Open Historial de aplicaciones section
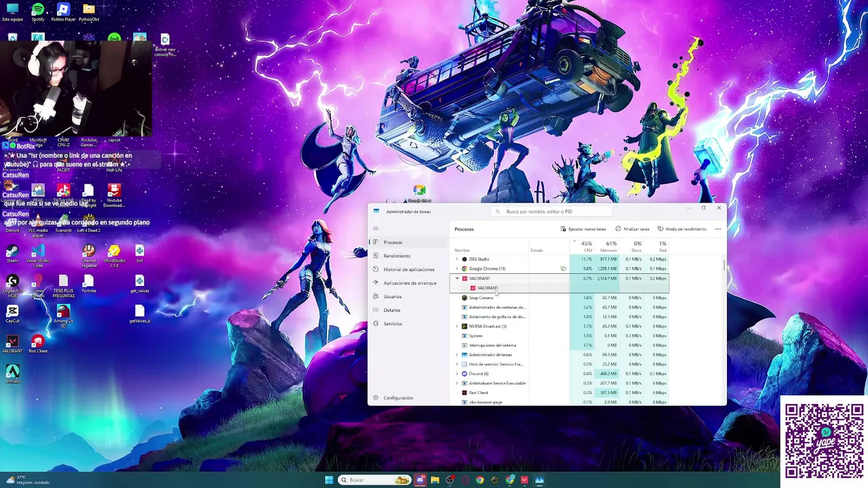868x488 pixels. (x=409, y=269)
